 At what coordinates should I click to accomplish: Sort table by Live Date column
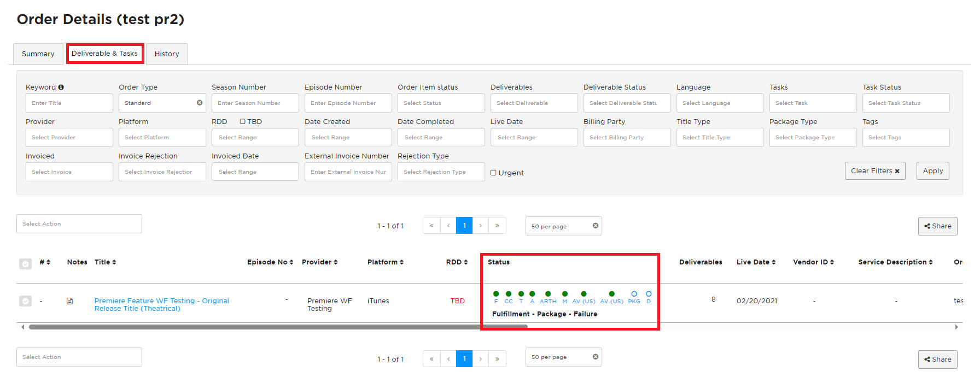(756, 262)
